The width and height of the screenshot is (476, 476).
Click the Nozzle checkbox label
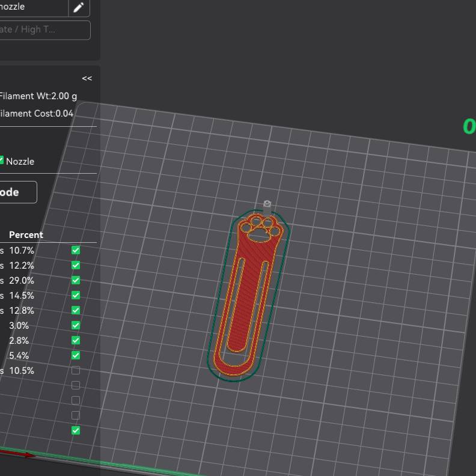click(20, 162)
